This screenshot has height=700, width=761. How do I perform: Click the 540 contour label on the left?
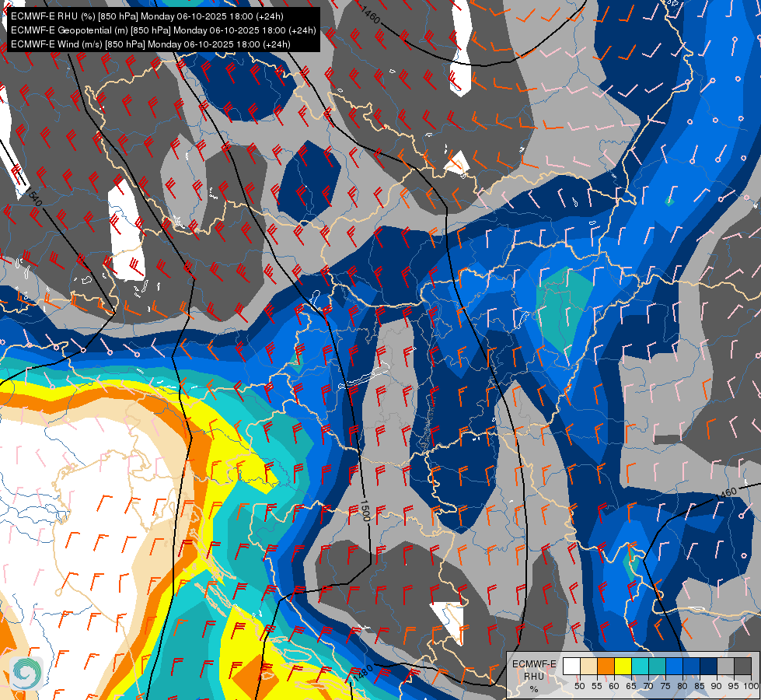pyautogui.click(x=36, y=198)
